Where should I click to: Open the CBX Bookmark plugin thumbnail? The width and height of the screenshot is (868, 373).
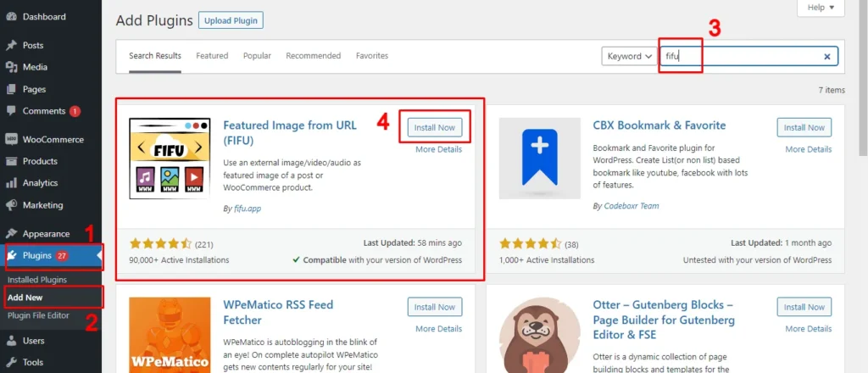click(x=540, y=159)
